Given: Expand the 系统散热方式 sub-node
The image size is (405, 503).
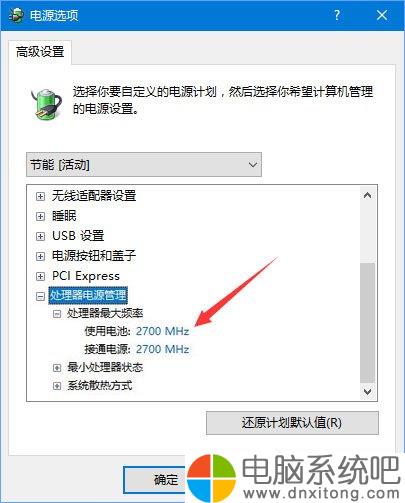Looking at the screenshot, I should tap(57, 386).
